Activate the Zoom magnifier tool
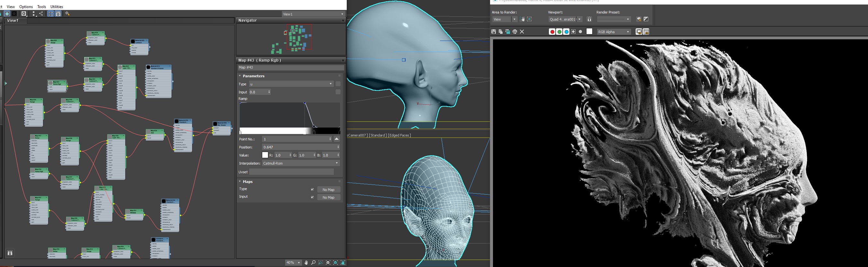 coord(313,262)
